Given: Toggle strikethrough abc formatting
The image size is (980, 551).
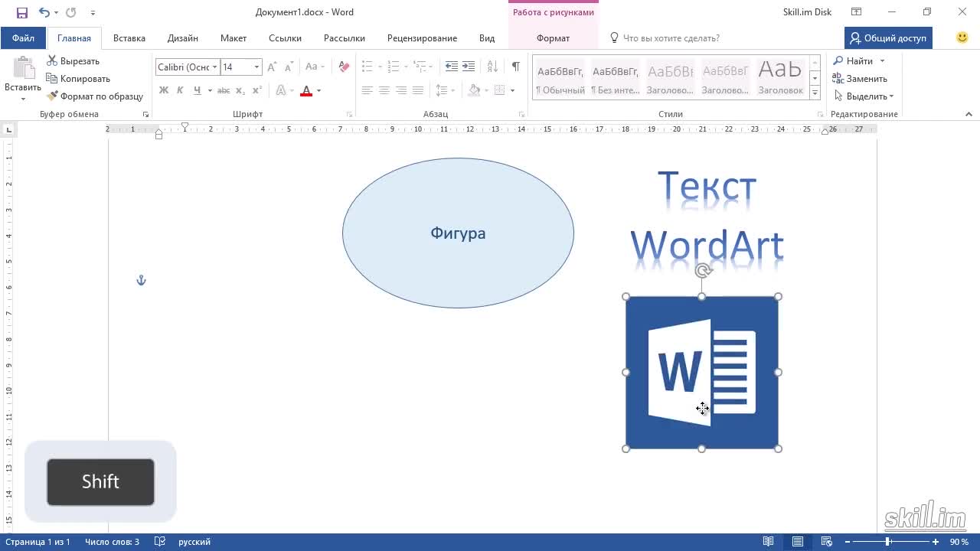Looking at the screenshot, I should 224,90.
